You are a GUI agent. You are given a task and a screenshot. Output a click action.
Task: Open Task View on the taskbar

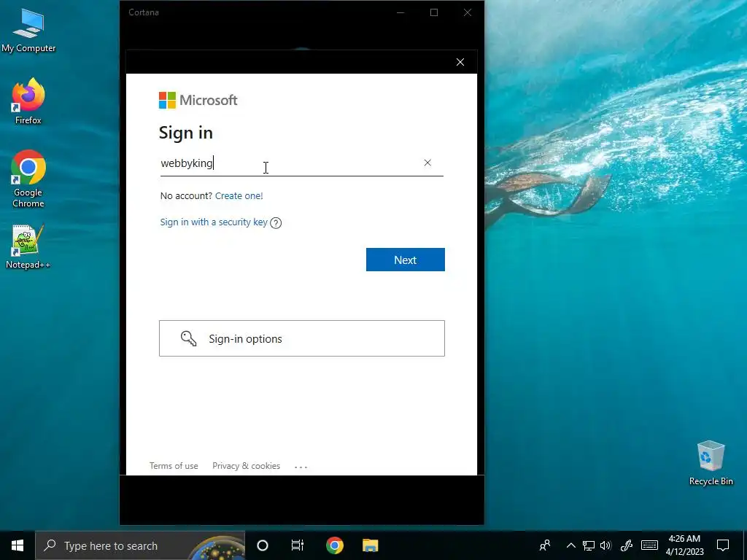(298, 545)
